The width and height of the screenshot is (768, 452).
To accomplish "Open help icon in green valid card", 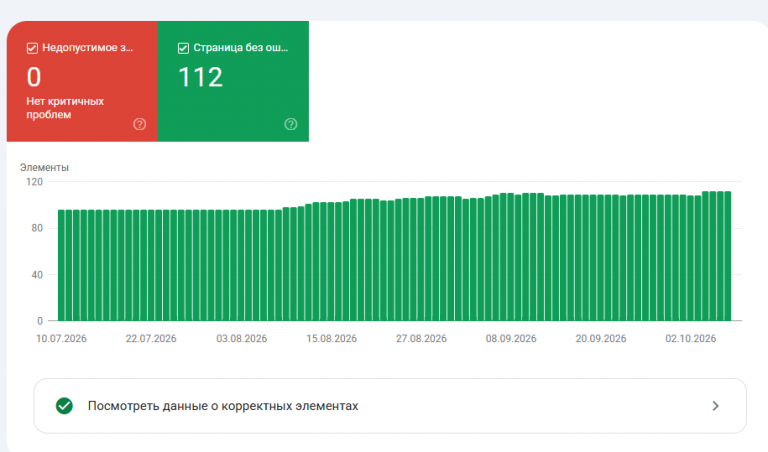I will tap(291, 124).
